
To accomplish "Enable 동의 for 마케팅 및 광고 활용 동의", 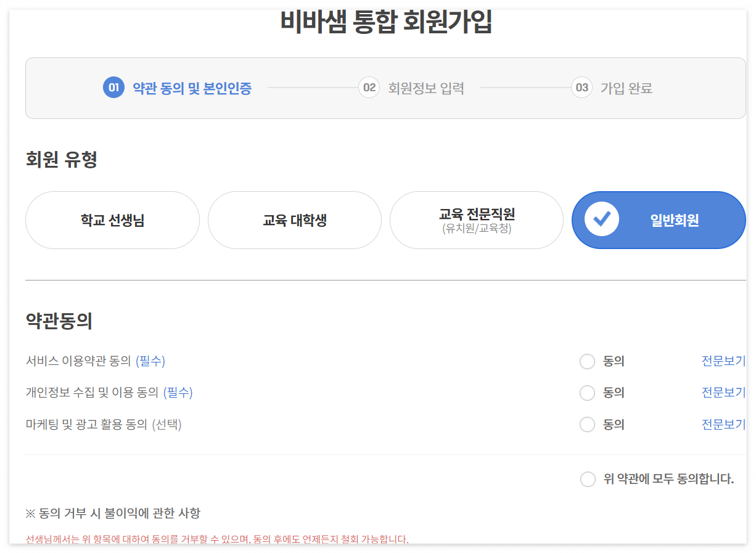I will point(587,424).
